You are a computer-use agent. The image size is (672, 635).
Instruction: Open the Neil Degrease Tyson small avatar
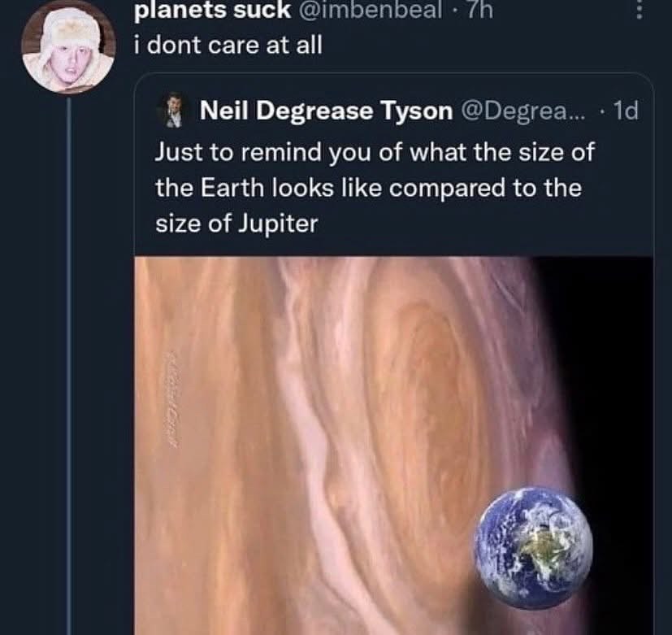pos(174,111)
